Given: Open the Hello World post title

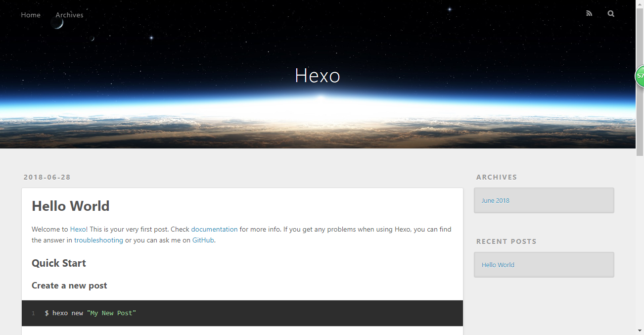Looking at the screenshot, I should coord(71,206).
